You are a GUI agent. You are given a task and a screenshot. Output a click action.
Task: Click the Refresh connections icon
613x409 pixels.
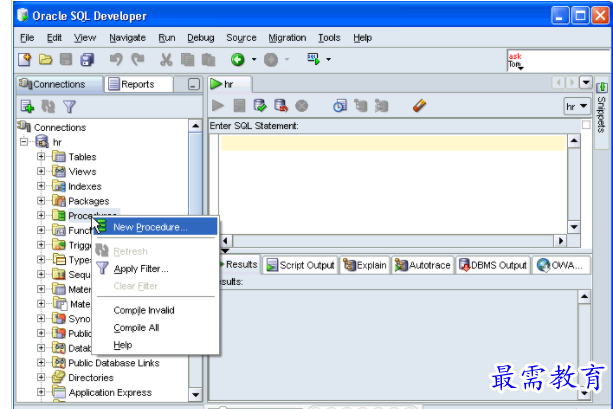tap(48, 106)
